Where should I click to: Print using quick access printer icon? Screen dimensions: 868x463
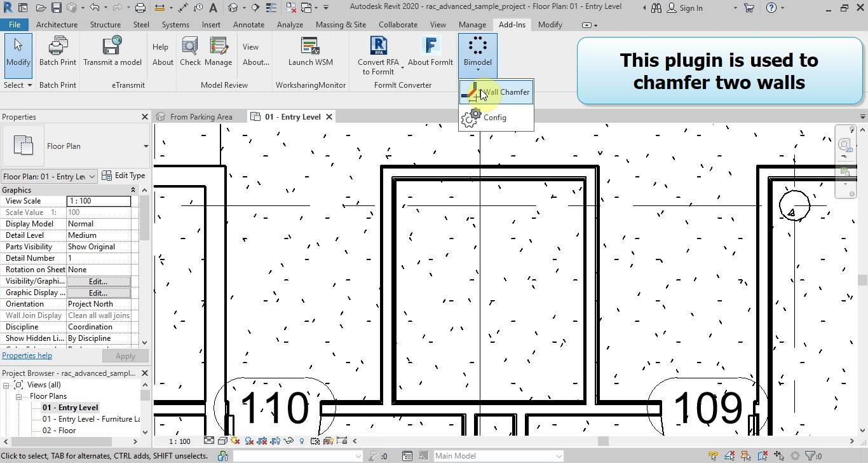click(140, 8)
